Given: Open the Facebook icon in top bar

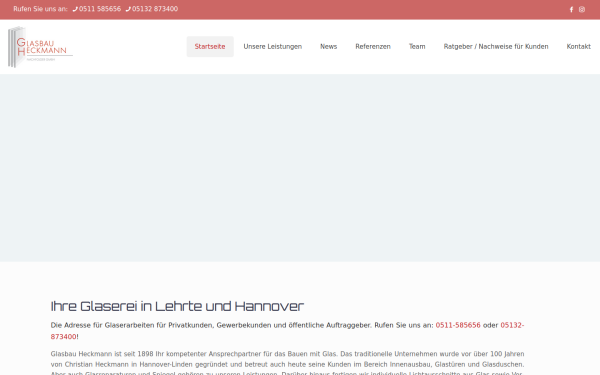Looking at the screenshot, I should [571, 9].
